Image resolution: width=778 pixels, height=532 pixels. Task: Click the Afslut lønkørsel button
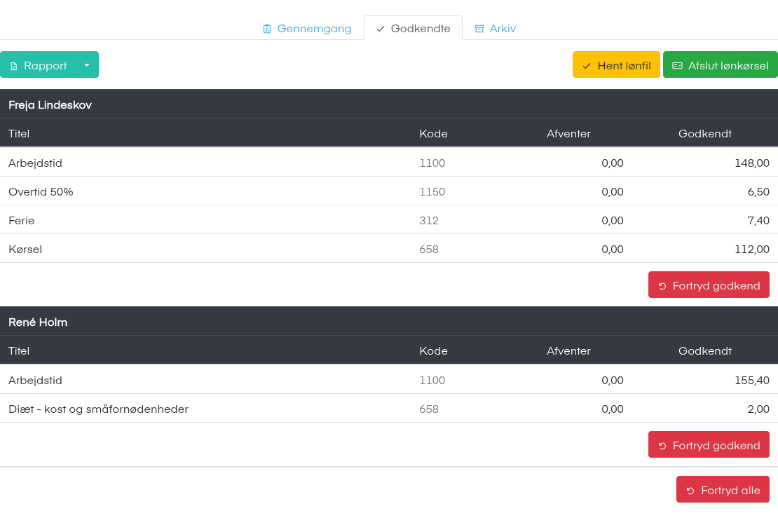click(721, 65)
